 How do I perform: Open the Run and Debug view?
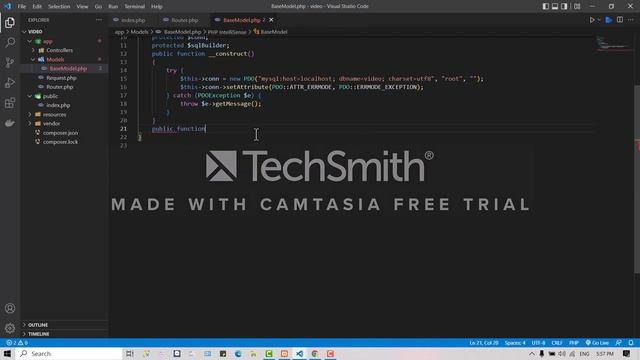click(x=10, y=82)
